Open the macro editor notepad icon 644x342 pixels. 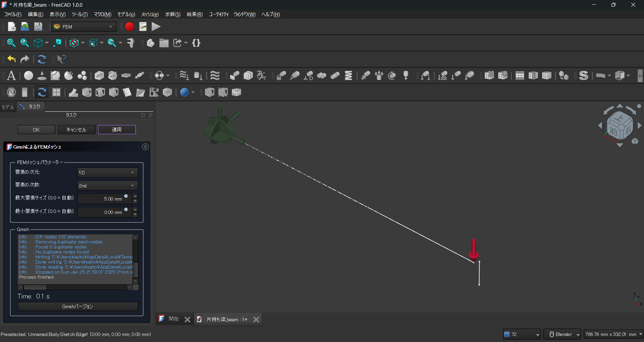click(143, 26)
